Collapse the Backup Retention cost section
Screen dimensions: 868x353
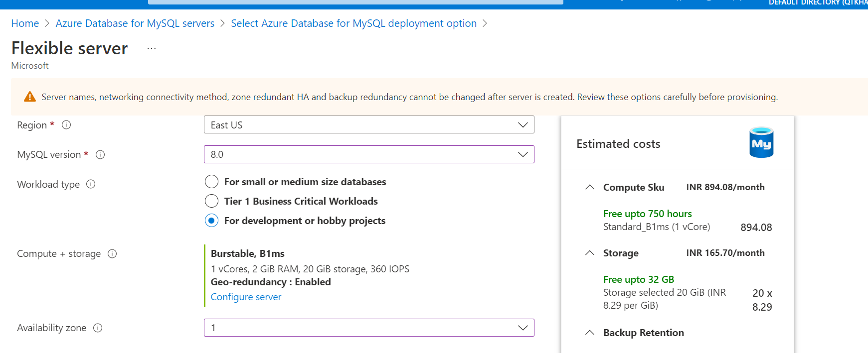pyautogui.click(x=590, y=333)
